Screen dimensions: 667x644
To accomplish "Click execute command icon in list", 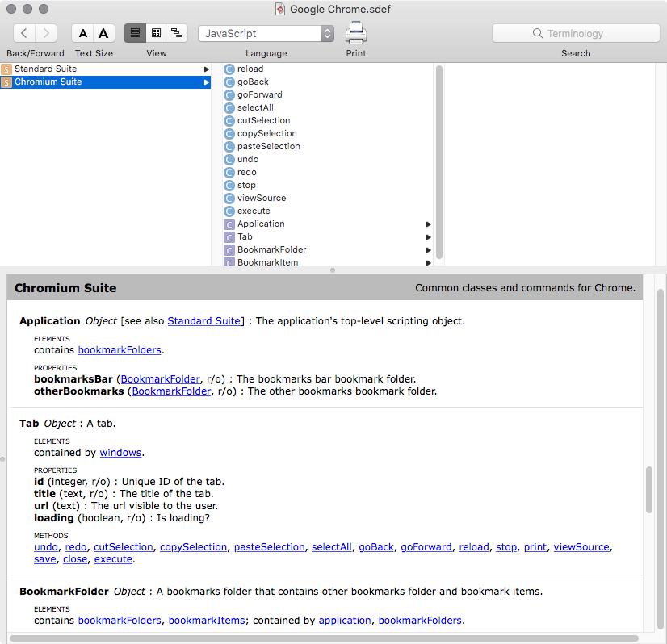I will coord(229,211).
